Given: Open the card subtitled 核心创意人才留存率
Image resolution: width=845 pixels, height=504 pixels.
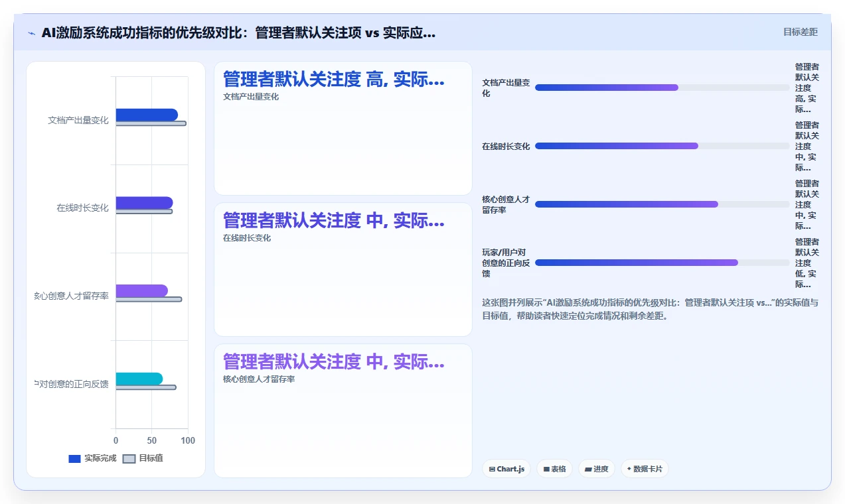Looking at the screenshot, I should [x=343, y=410].
